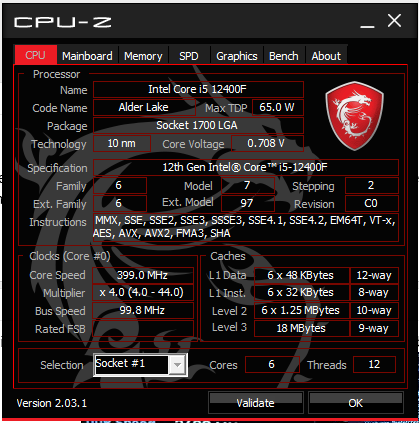Close the CPU-Z window

click(x=394, y=21)
